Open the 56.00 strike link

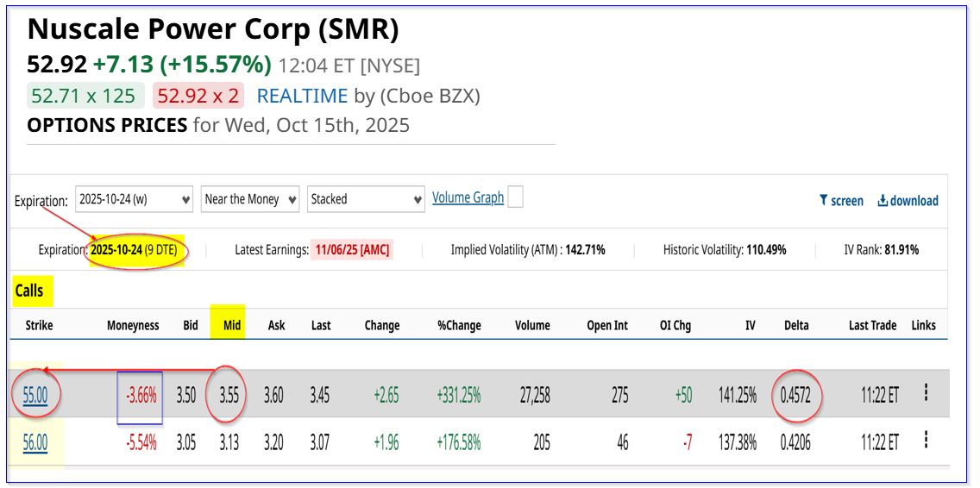coord(35,443)
